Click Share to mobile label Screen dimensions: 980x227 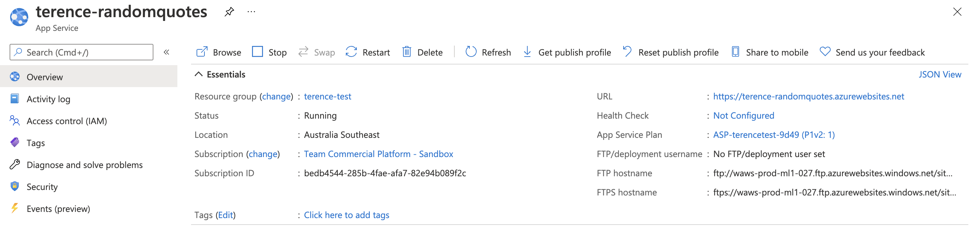point(777,52)
